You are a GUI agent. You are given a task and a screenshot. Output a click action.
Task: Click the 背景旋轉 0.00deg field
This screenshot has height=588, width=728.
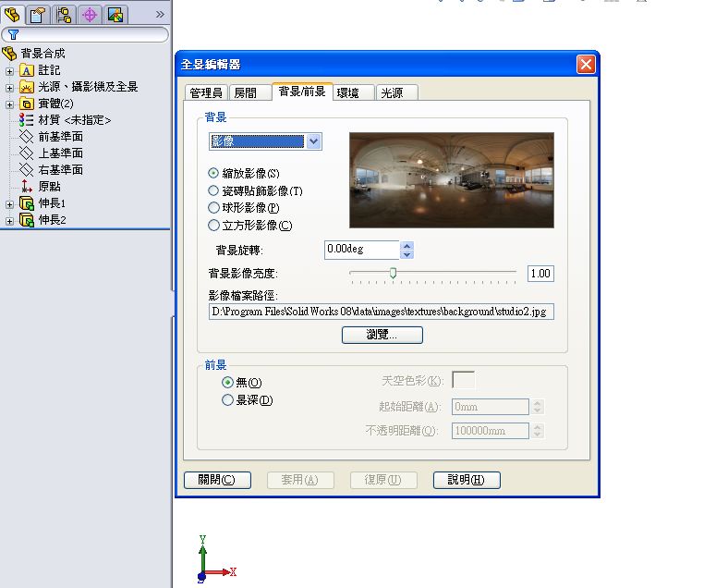click(362, 250)
